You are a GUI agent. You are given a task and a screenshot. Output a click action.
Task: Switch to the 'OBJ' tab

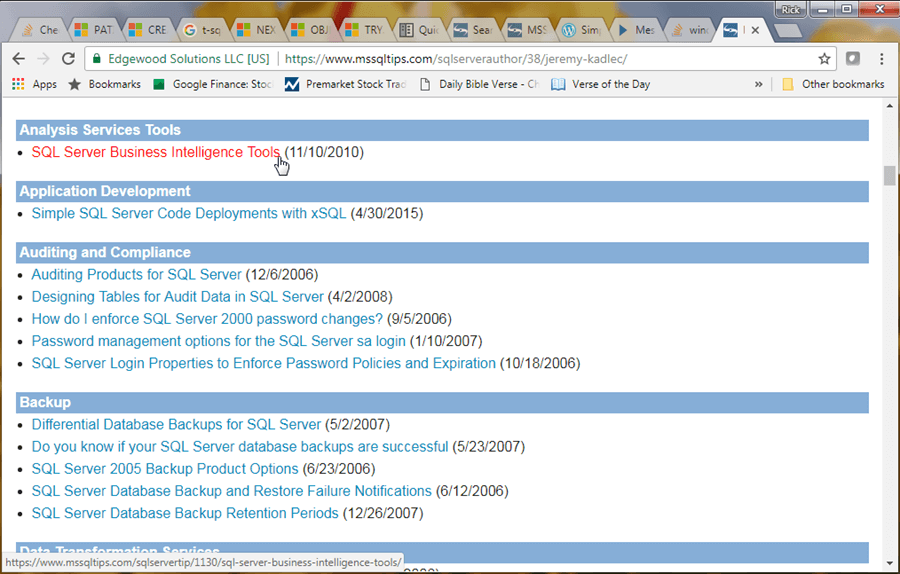(311, 30)
